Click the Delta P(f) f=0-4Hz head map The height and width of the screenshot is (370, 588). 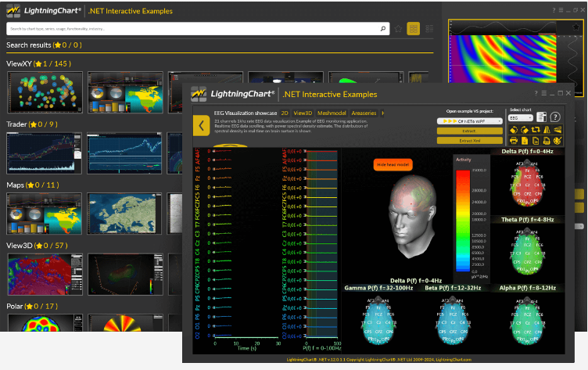pos(527,183)
